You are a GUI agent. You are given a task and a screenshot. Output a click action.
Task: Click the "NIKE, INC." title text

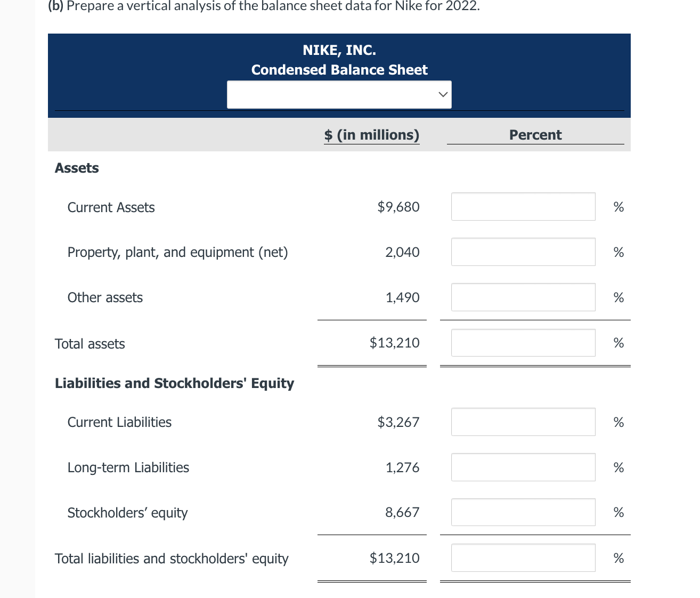[339, 50]
